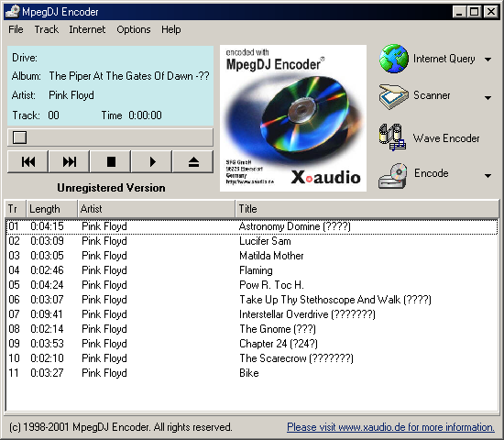Open the File menu
504x440 pixels.
[x=16, y=29]
